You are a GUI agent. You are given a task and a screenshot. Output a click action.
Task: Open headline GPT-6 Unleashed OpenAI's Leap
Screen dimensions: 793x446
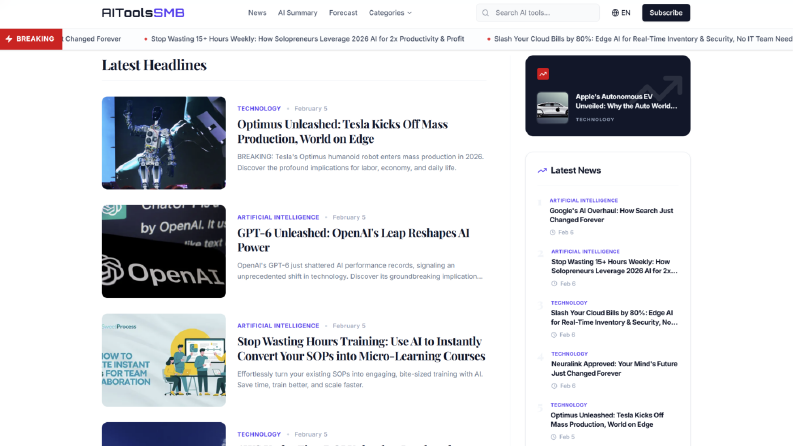point(353,240)
